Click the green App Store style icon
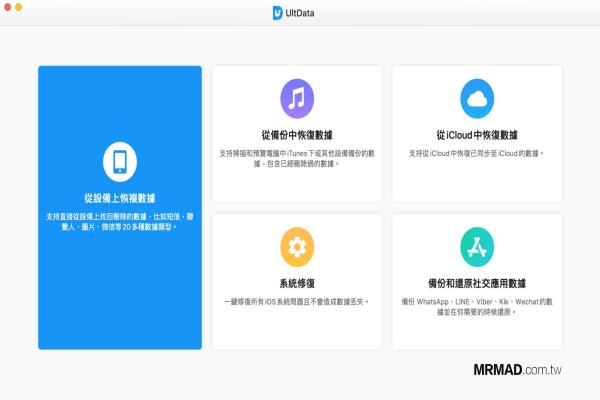 click(477, 247)
